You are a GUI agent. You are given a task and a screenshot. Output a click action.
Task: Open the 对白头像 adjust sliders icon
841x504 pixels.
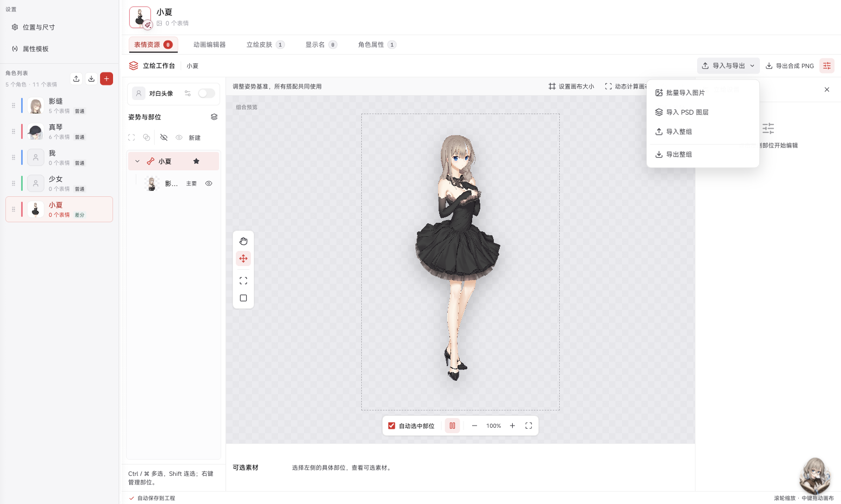point(188,93)
